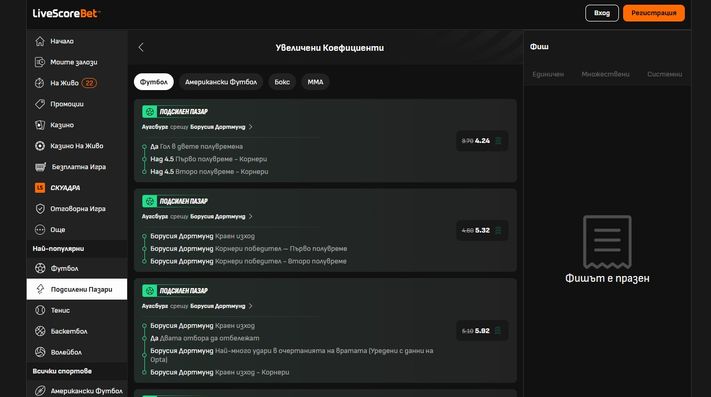
Task: Click 'Най-много удари в очертанията на вратата' line
Action: (292, 355)
